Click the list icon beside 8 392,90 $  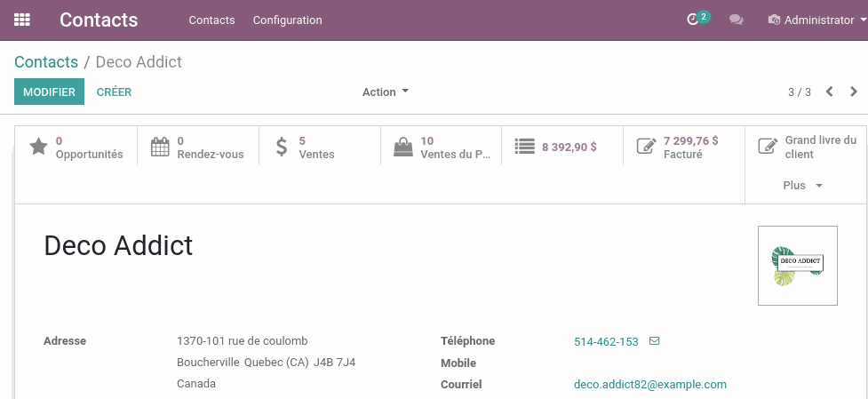point(524,146)
